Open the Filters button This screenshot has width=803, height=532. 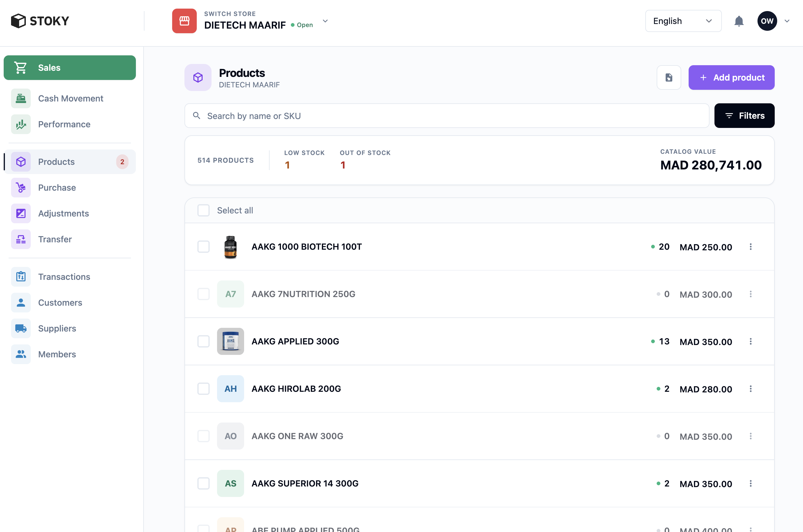pos(744,116)
